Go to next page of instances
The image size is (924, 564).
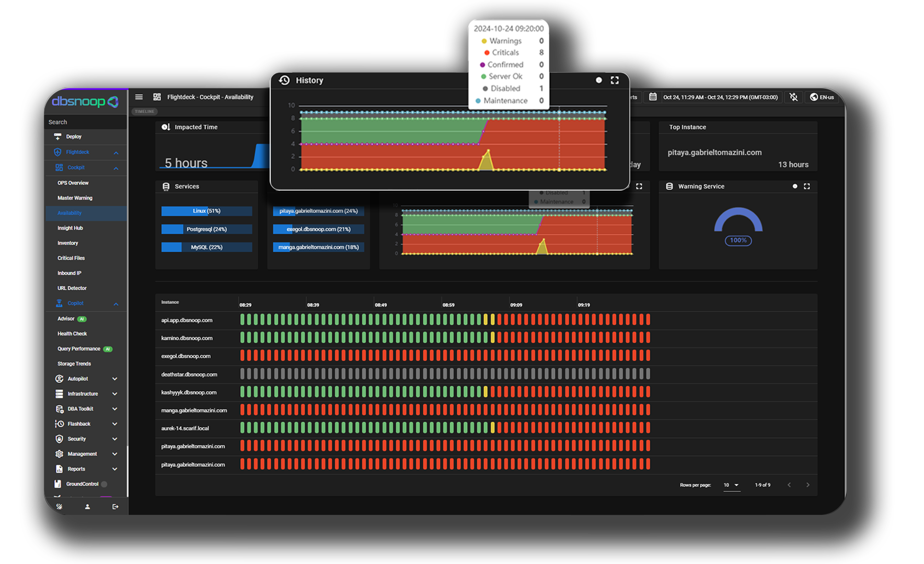coord(807,485)
